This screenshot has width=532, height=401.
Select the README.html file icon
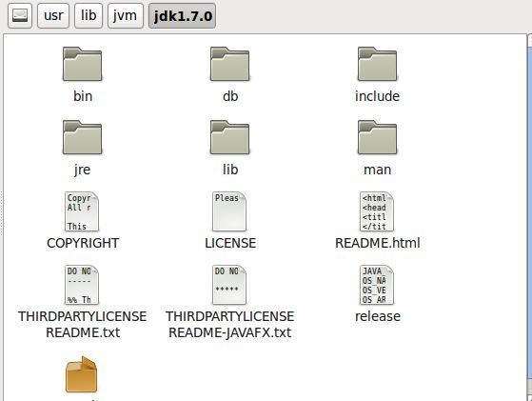click(x=377, y=211)
